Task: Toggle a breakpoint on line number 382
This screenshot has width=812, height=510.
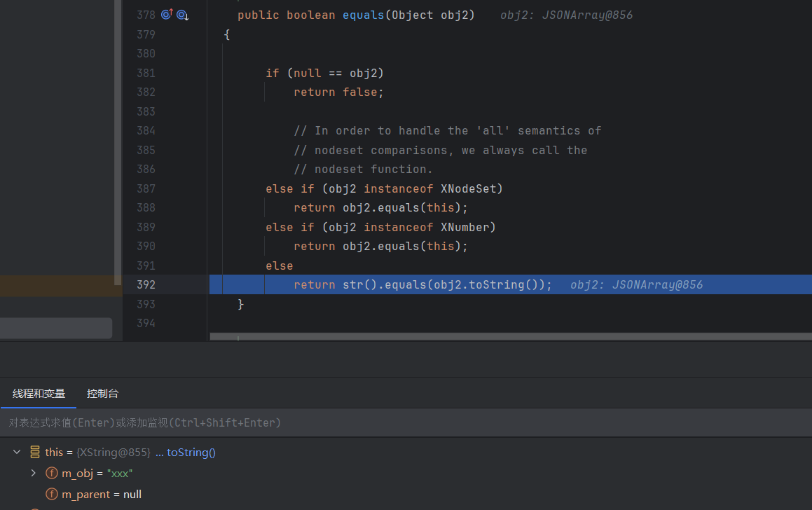Action: point(146,92)
